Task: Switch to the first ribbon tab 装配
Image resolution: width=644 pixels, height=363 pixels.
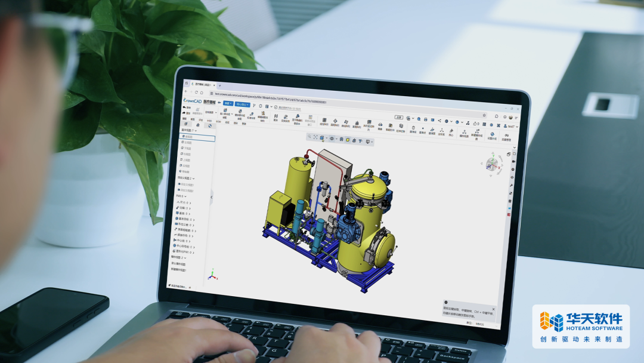Action: click(184, 119)
